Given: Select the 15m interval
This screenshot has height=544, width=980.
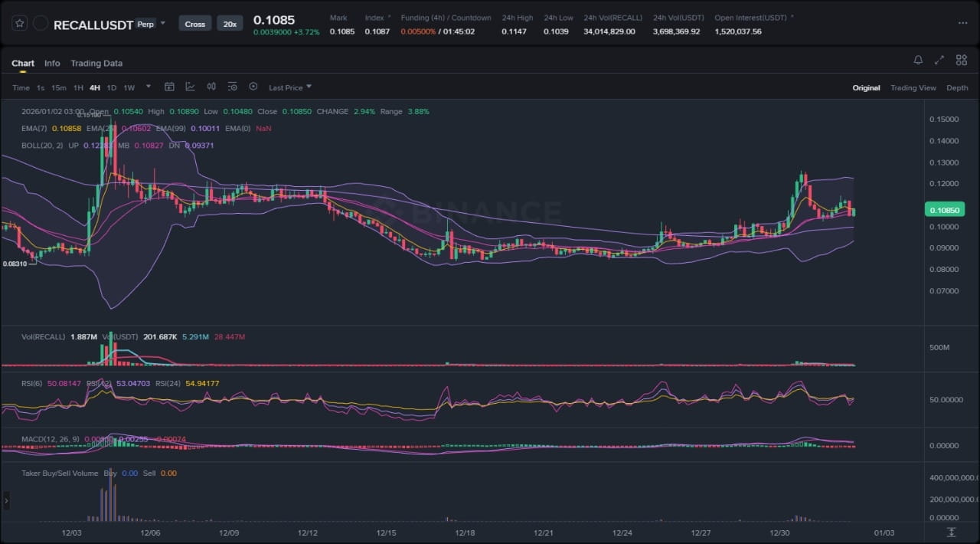Looking at the screenshot, I should pos(59,87).
